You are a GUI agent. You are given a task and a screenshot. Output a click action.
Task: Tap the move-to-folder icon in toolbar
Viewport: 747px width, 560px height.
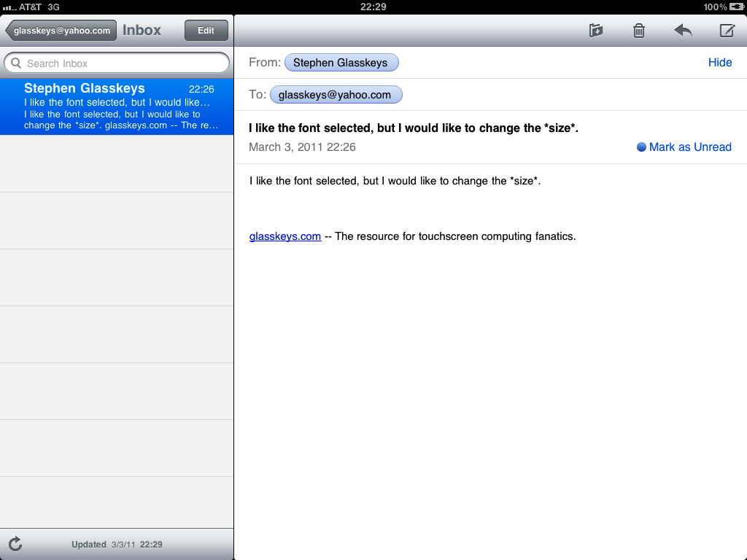[596, 31]
